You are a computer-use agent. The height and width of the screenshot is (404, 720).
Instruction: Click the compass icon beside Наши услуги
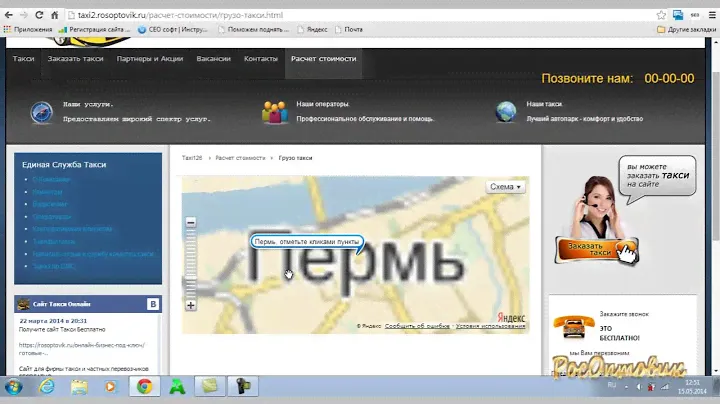[41, 111]
